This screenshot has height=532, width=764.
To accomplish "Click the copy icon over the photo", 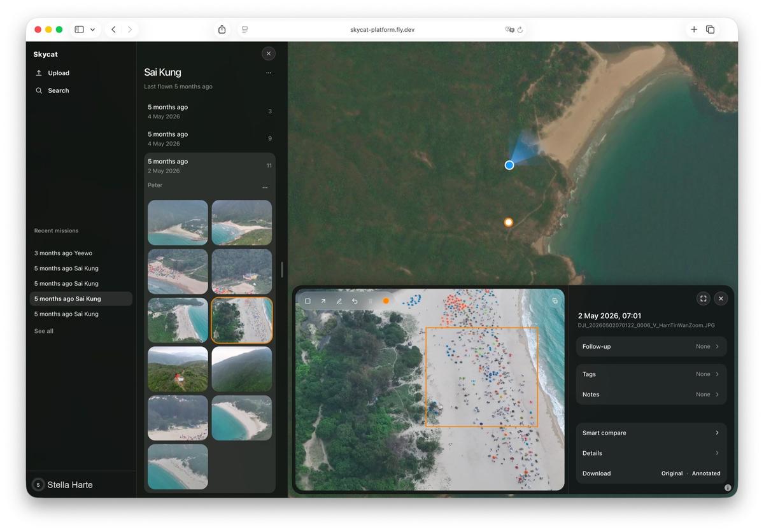I will [555, 300].
